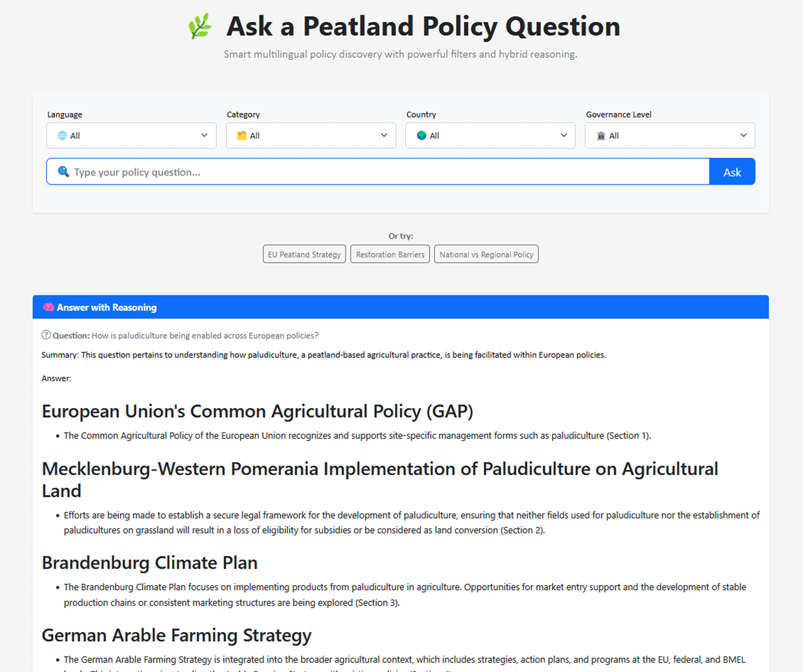Screen dimensions: 803x672
Task: Open the Governance Level dropdown arrow
Action: click(744, 136)
